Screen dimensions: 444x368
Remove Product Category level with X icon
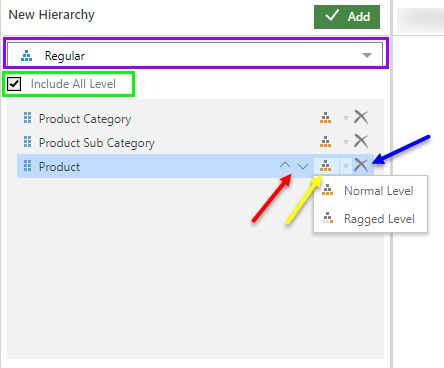click(x=361, y=117)
